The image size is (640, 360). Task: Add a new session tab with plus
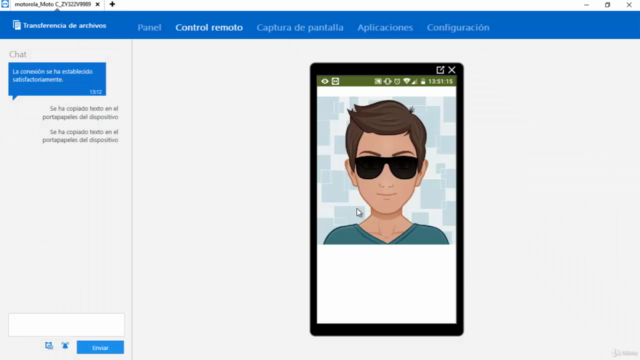click(112, 4)
